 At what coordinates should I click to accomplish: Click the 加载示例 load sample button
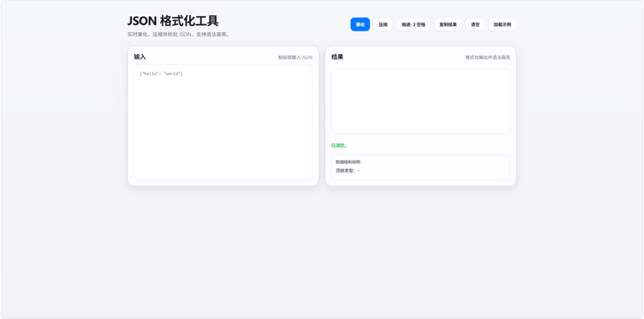coord(502,24)
